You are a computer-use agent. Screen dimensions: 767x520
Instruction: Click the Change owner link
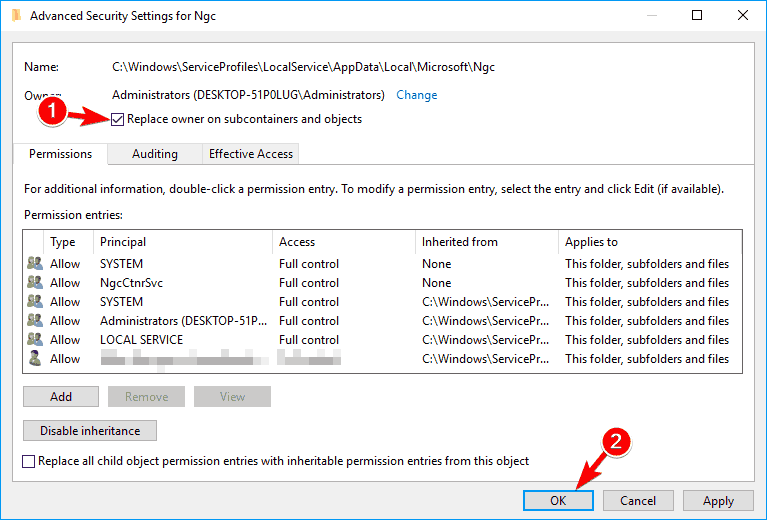pyautogui.click(x=417, y=95)
